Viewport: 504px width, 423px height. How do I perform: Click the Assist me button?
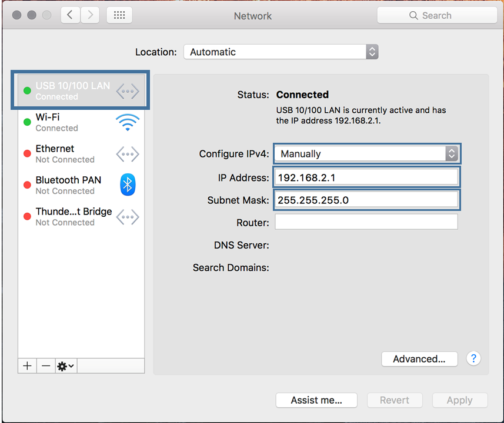(x=316, y=400)
